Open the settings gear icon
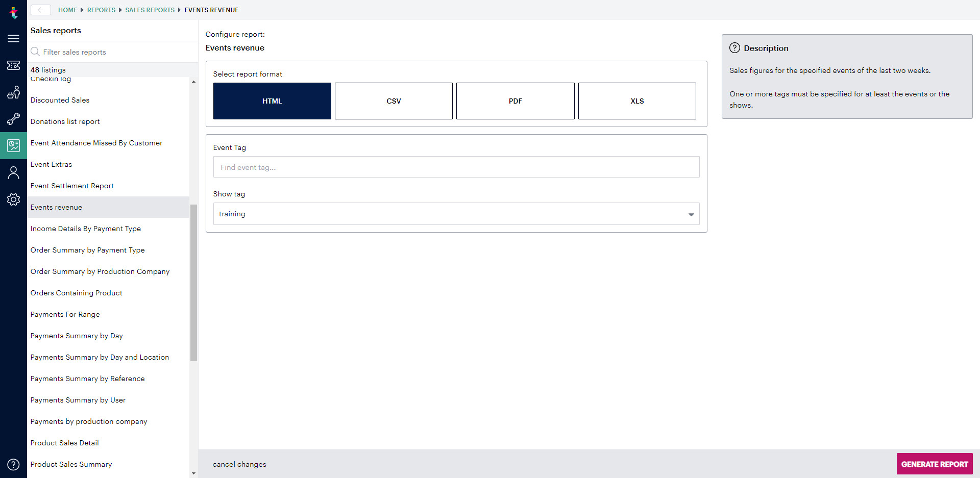The width and height of the screenshot is (980, 478). [x=14, y=199]
